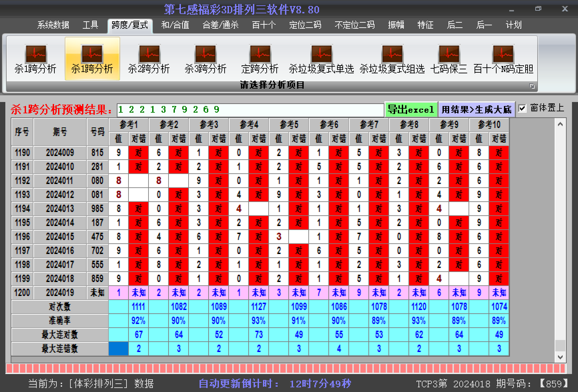Expand the 请选择分析项目 group launcher
This screenshot has height=392, width=578.
[x=532, y=86]
